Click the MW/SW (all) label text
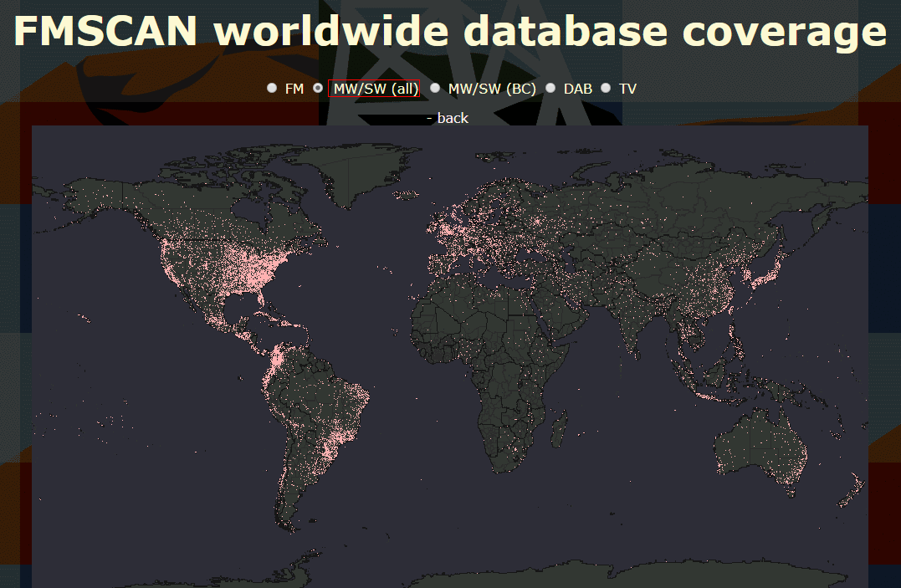The width and height of the screenshot is (901, 588). pos(376,89)
